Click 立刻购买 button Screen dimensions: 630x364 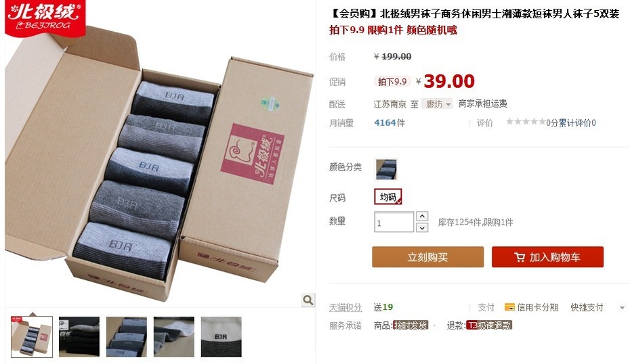pyautogui.click(x=428, y=257)
